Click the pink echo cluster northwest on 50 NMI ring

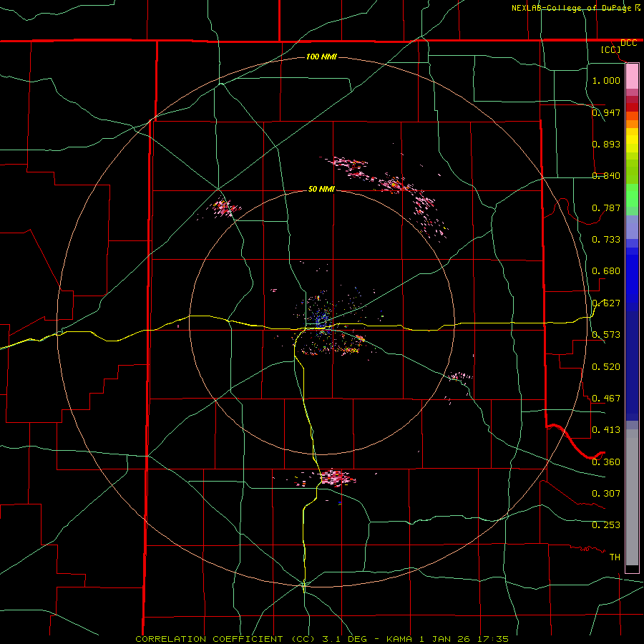pos(224,208)
